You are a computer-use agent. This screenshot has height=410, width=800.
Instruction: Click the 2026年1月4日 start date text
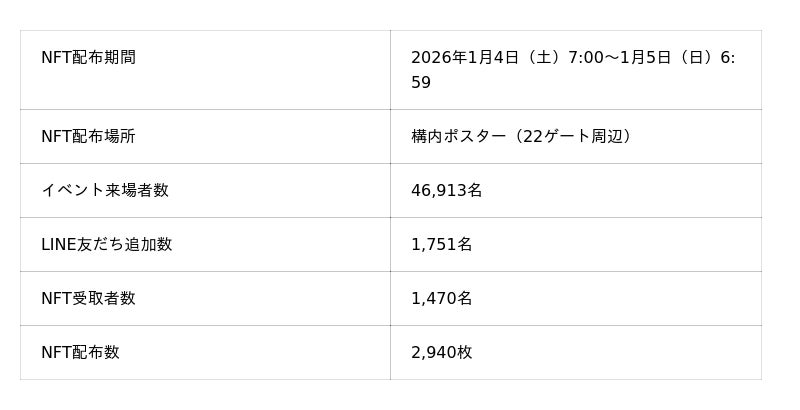coord(465,58)
